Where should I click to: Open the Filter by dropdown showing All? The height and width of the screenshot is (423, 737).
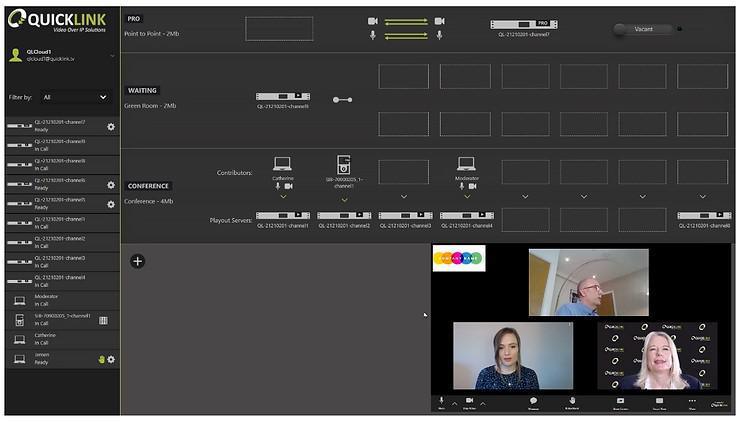74,97
